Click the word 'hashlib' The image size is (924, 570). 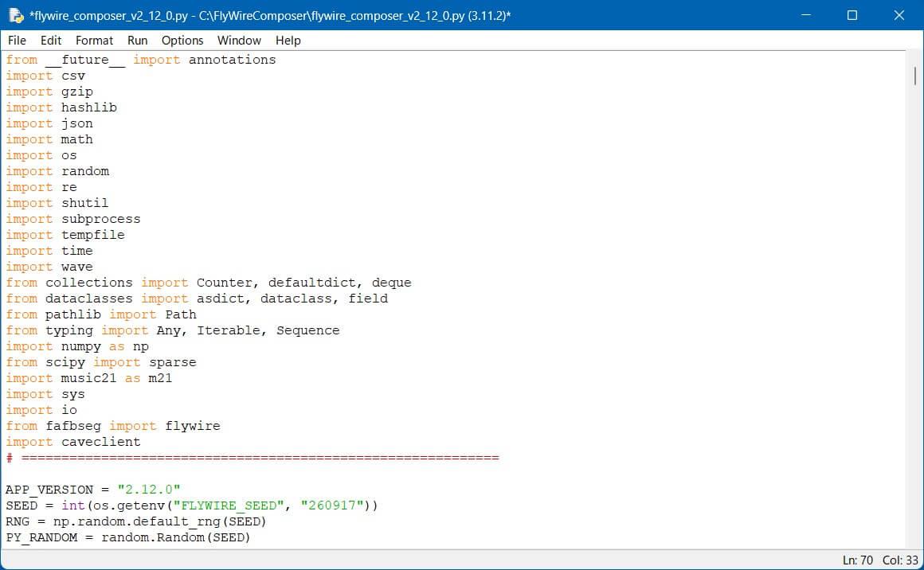click(89, 107)
